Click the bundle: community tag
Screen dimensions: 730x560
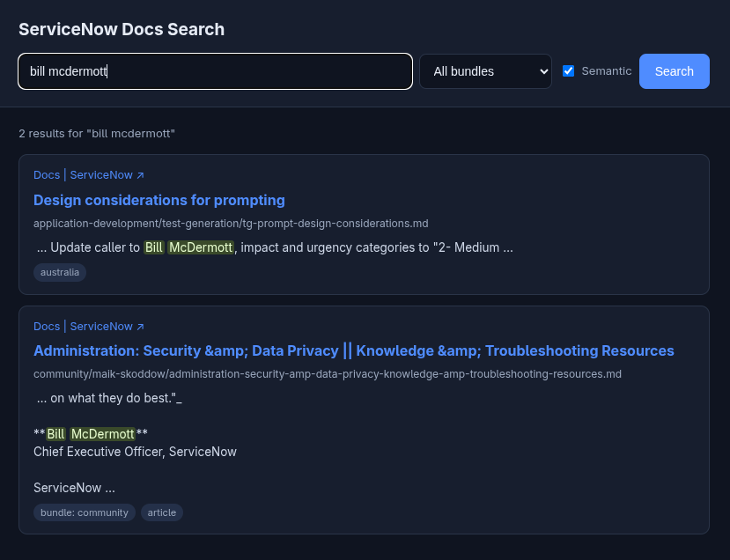pos(85,512)
